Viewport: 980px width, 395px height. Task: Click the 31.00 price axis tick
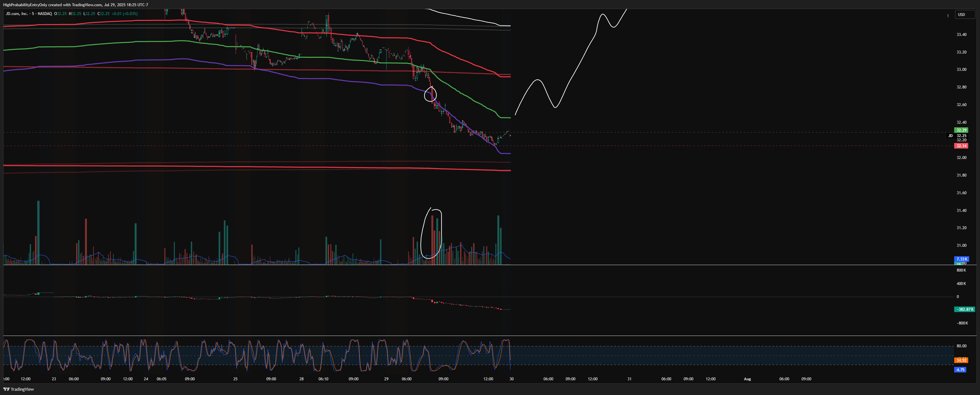coord(961,245)
